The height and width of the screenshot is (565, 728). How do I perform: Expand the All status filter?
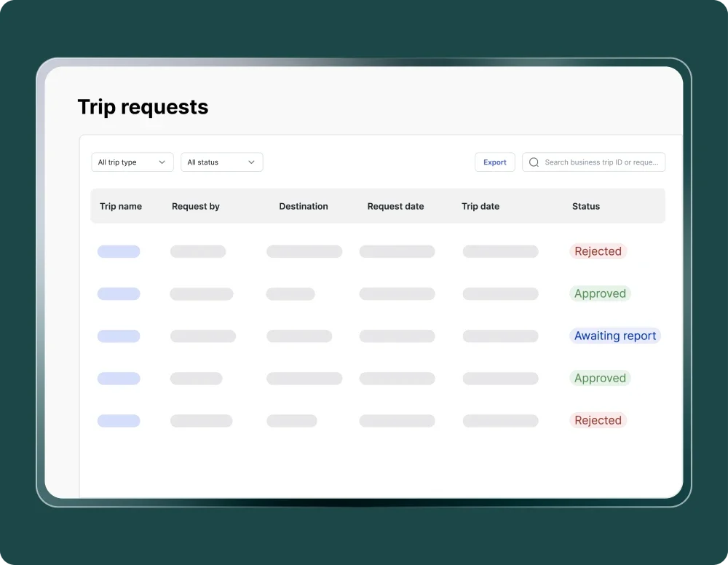(x=221, y=162)
